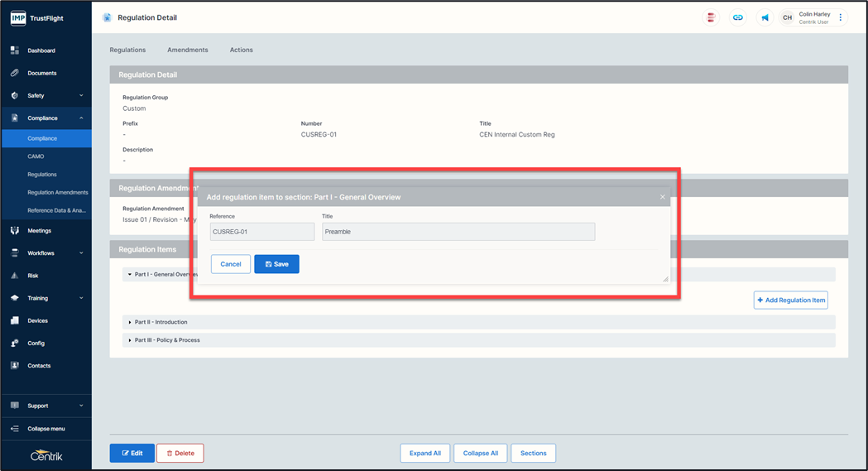Open Documents via paperclip icon
The image size is (868, 471).
15,73
